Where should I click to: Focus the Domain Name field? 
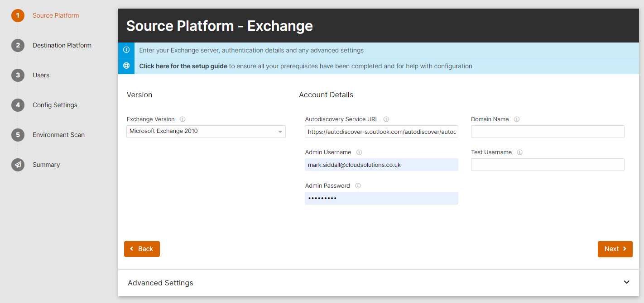click(548, 132)
